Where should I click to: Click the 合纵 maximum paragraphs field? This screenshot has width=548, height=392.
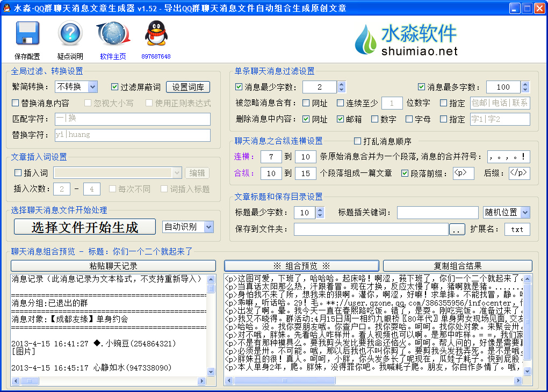tap(306, 173)
